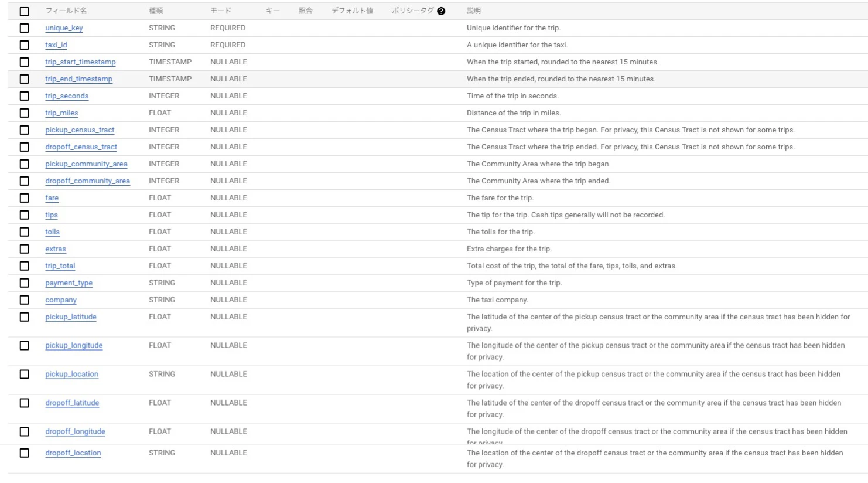Open the taxi_id field link
The image size is (868, 483).
[56, 45]
